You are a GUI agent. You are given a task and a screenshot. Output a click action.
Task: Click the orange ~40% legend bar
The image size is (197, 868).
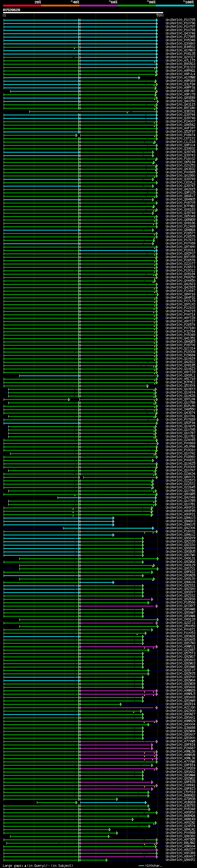(60, 6)
